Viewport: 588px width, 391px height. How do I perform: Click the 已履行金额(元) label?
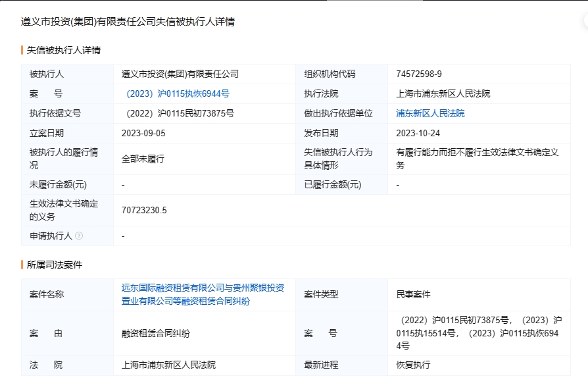tap(332, 184)
